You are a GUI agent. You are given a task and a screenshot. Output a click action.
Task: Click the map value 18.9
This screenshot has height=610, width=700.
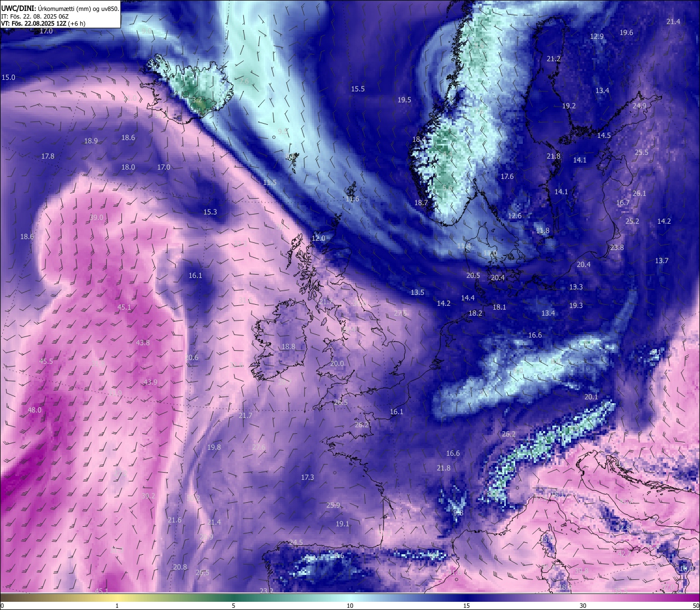point(91,141)
